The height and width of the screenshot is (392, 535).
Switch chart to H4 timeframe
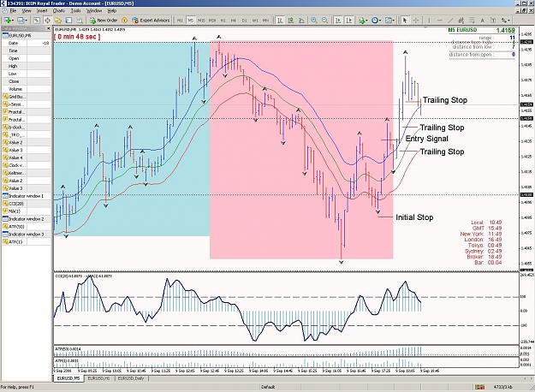[234, 21]
